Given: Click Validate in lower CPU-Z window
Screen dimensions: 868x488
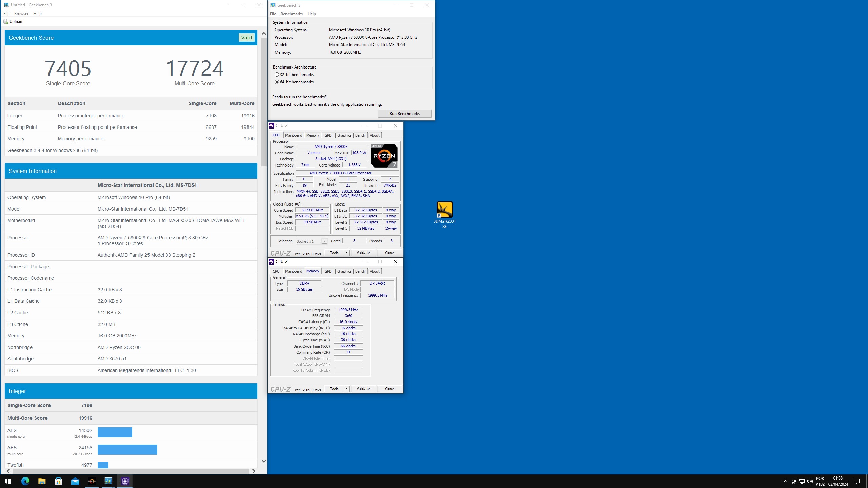Looking at the screenshot, I should click(x=363, y=389).
